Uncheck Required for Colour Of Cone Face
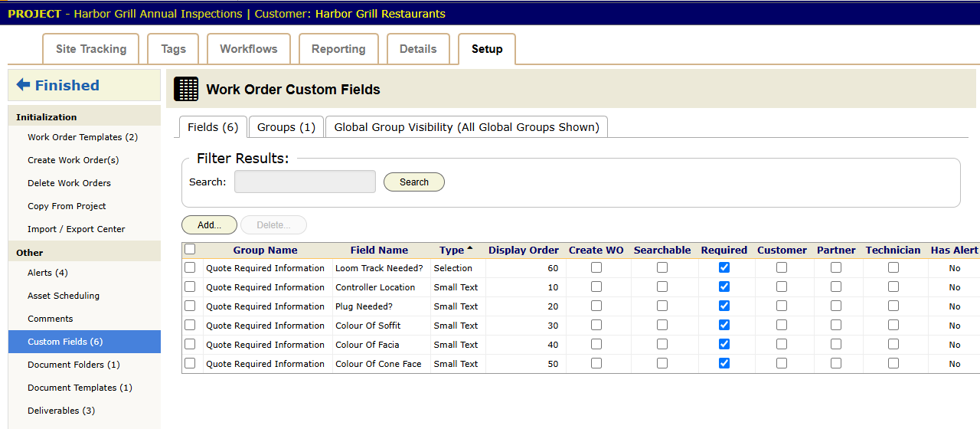980x429 pixels. 724,363
